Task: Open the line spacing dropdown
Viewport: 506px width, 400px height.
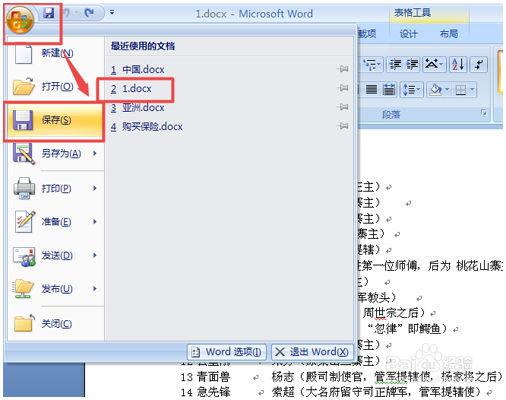Action: coord(412,89)
